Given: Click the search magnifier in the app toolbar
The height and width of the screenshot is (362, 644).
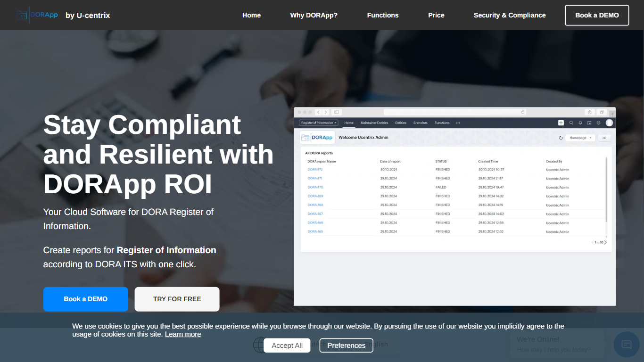Looking at the screenshot, I should tap(571, 123).
